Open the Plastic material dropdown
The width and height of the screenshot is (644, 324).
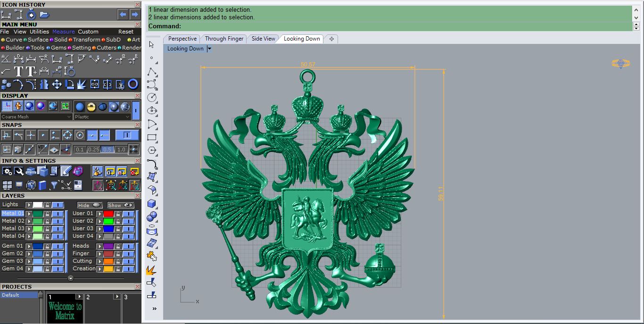(x=102, y=116)
